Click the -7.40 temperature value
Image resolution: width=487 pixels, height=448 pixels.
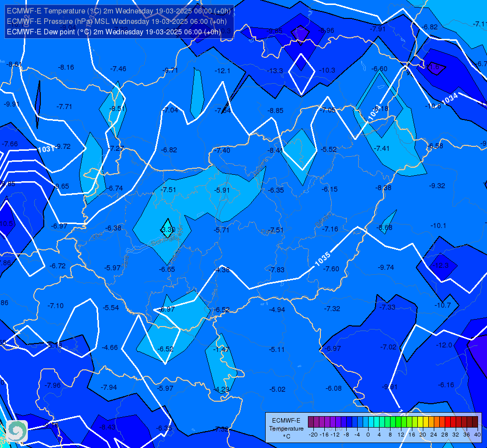click(222, 150)
